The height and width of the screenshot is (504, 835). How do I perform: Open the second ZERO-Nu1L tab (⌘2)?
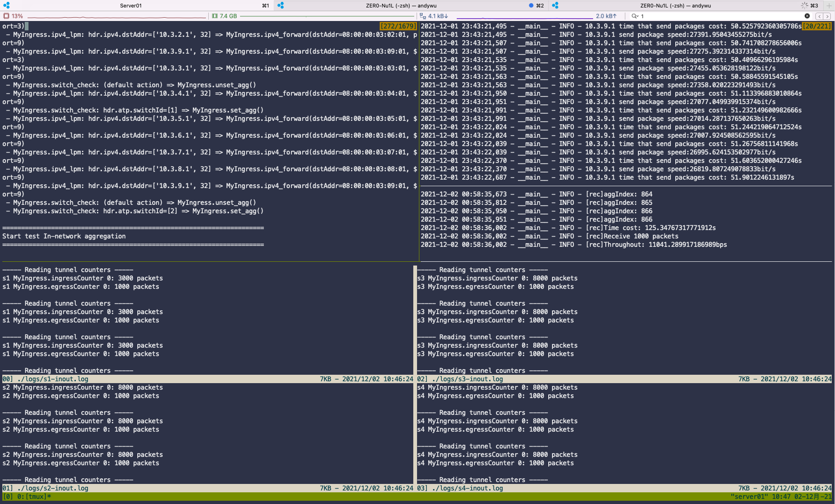[401, 6]
